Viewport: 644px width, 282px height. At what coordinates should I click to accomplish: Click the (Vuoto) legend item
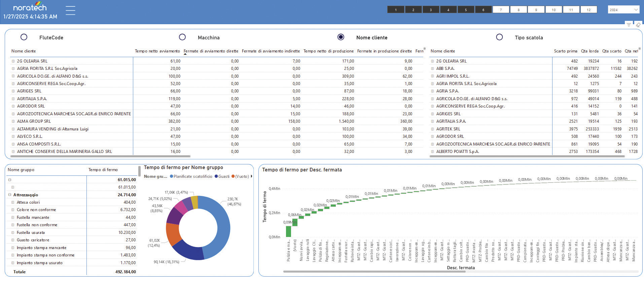click(240, 176)
